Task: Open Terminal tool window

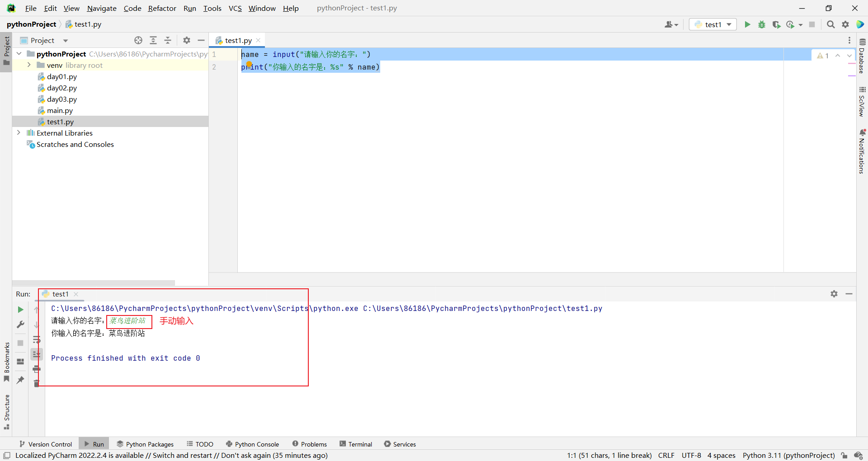Action: (x=356, y=444)
